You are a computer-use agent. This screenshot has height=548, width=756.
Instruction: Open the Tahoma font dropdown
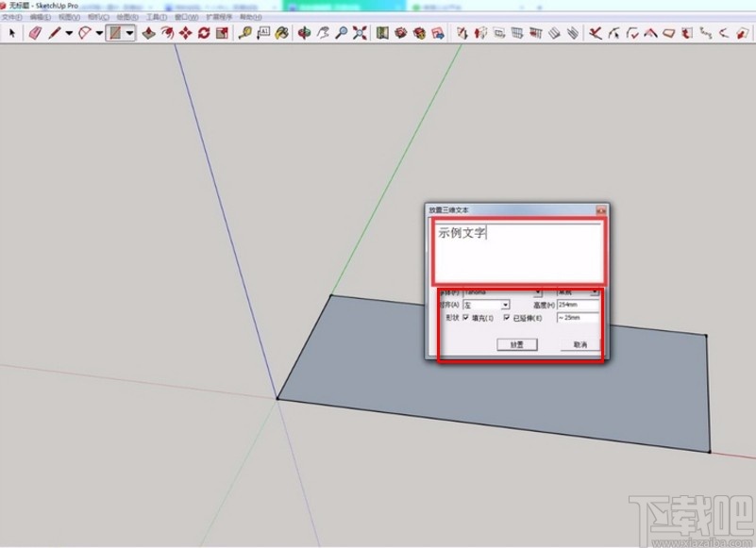537,292
